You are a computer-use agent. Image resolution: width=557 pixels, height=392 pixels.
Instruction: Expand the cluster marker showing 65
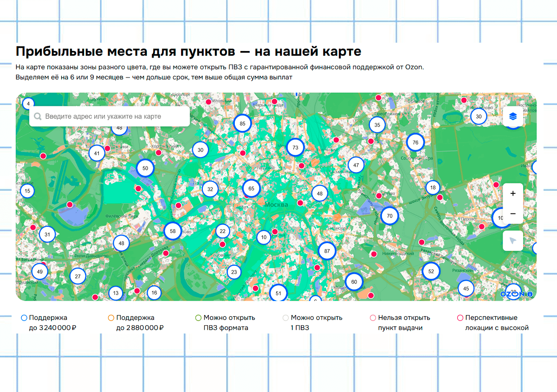click(252, 189)
